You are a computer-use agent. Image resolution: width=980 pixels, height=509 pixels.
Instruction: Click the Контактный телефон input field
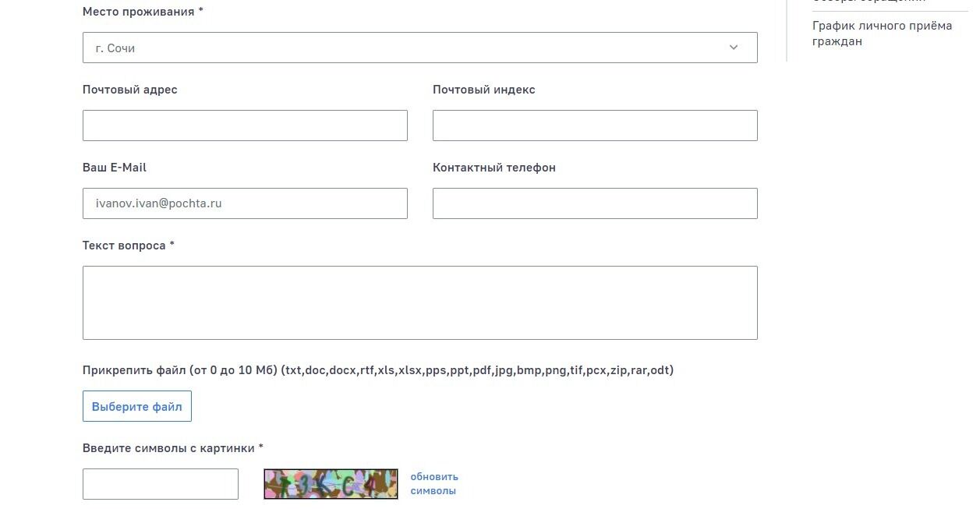coord(595,203)
